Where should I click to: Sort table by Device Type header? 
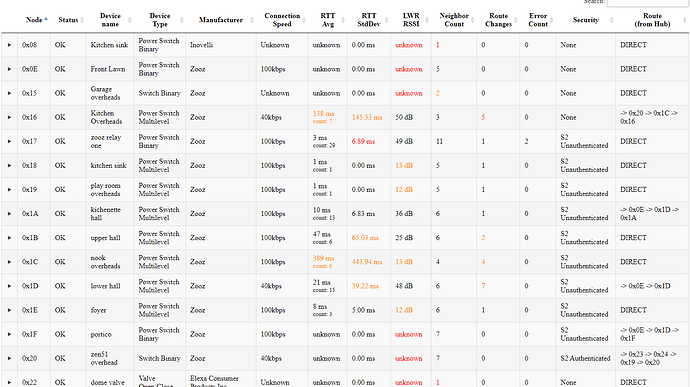[x=160, y=20]
